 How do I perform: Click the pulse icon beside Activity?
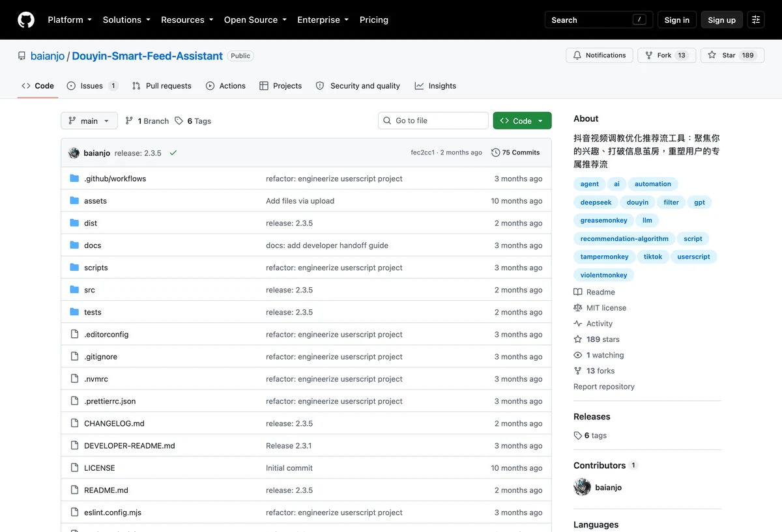(578, 324)
